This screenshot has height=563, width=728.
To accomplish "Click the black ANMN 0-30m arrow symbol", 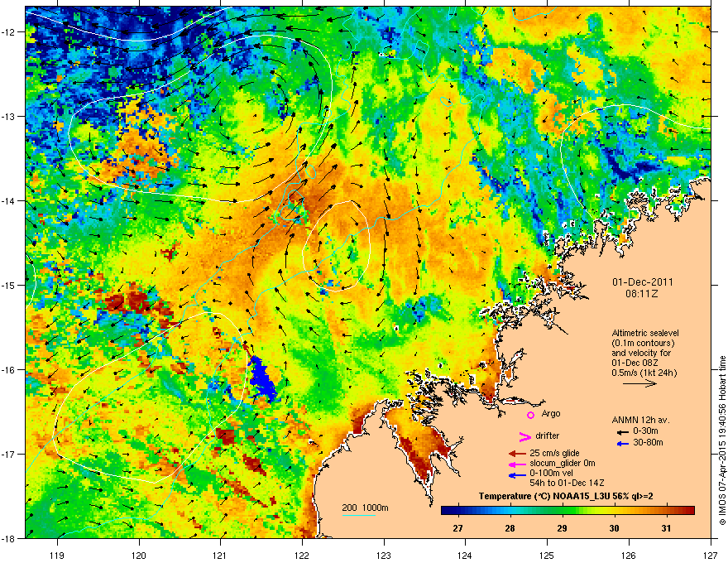I will (623, 432).
